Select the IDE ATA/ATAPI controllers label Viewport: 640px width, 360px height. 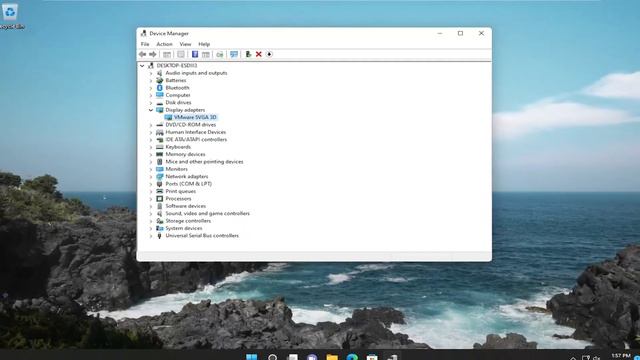tap(196, 140)
